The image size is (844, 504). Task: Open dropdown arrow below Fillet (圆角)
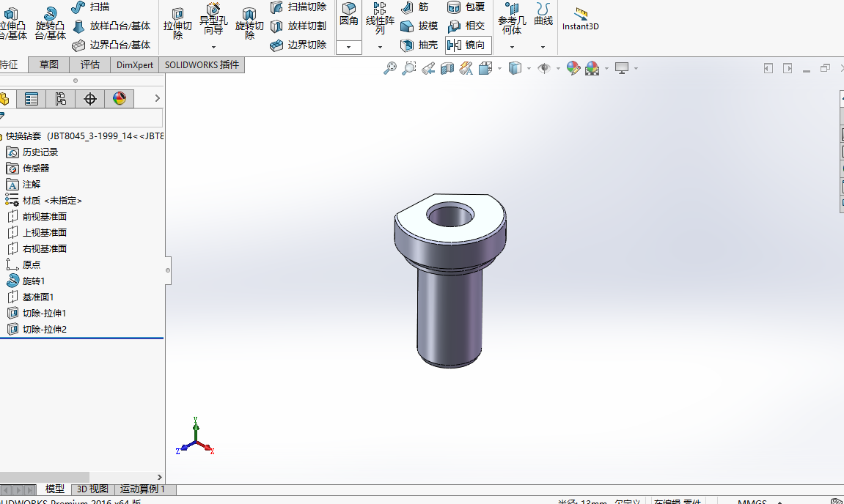click(349, 48)
